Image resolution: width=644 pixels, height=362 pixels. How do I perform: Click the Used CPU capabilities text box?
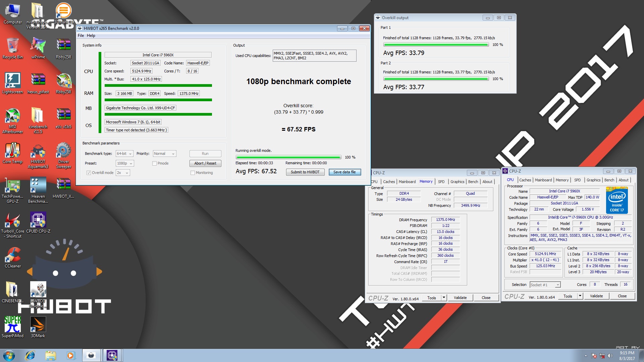[314, 56]
